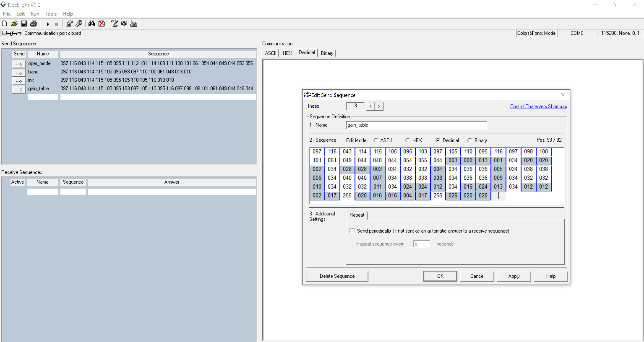Start communication with the Play icon
This screenshot has width=644, height=342.
click(x=47, y=23)
